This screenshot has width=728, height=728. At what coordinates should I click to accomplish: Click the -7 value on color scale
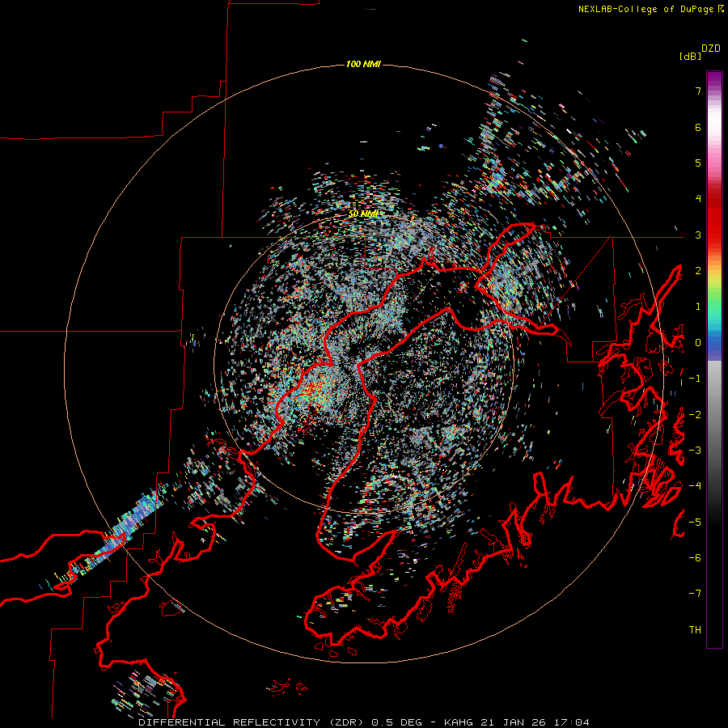[695, 594]
